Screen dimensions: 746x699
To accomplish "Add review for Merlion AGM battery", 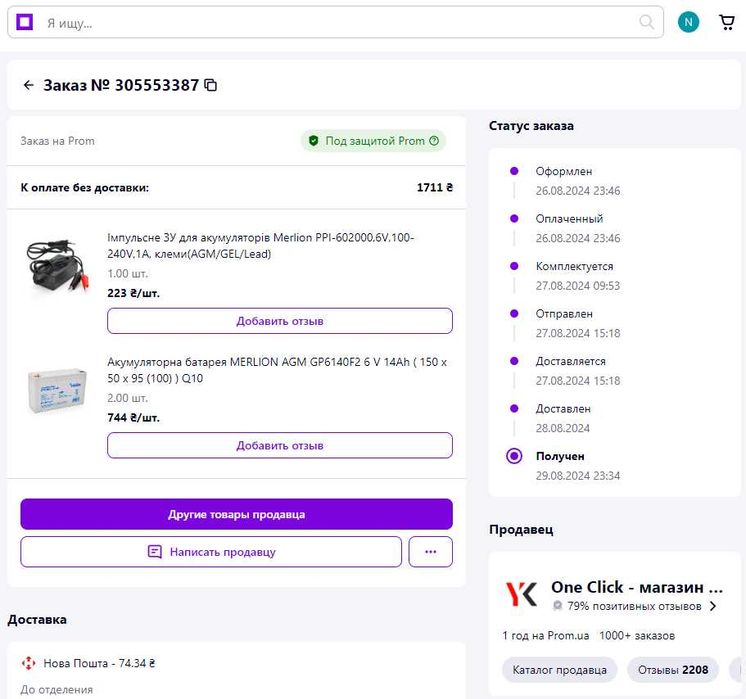I will pyautogui.click(x=280, y=445).
